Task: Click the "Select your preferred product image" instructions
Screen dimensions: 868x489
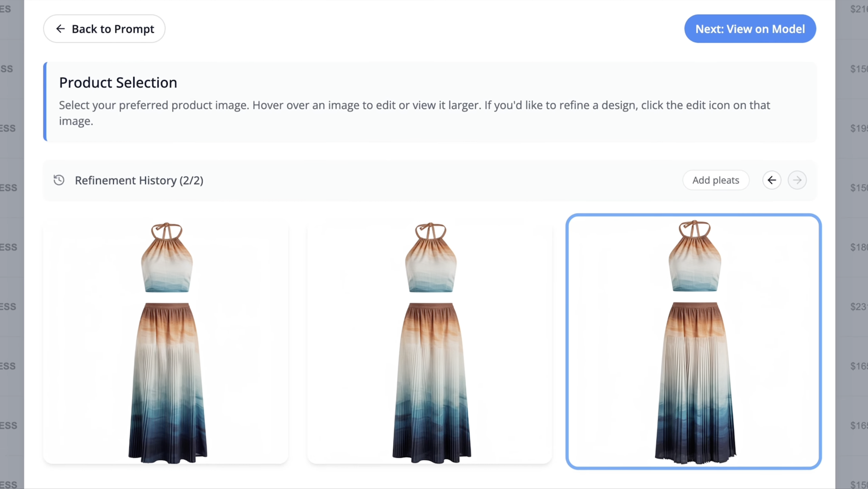Action: coord(414,113)
